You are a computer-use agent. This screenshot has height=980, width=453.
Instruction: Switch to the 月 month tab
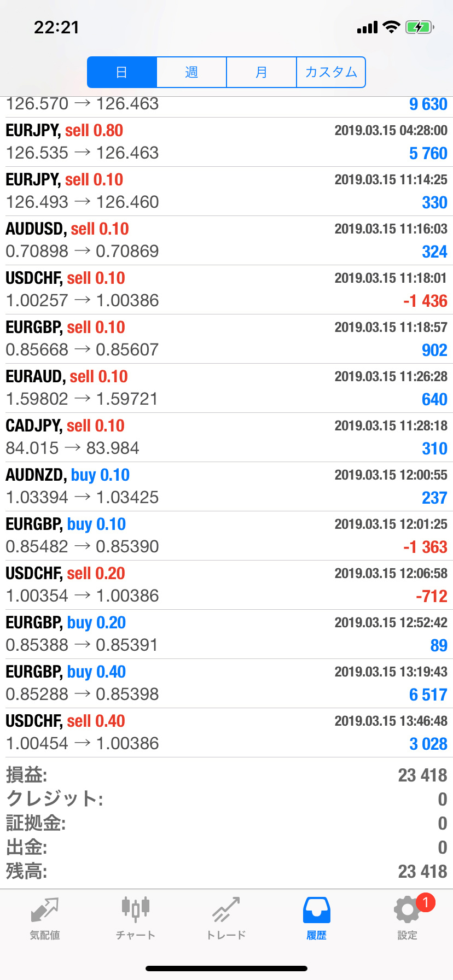262,72
